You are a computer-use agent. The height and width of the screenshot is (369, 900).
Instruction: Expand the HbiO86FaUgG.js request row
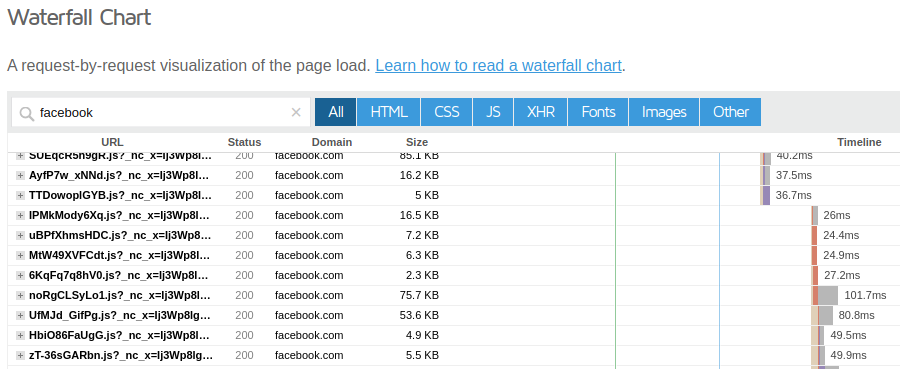(21, 335)
